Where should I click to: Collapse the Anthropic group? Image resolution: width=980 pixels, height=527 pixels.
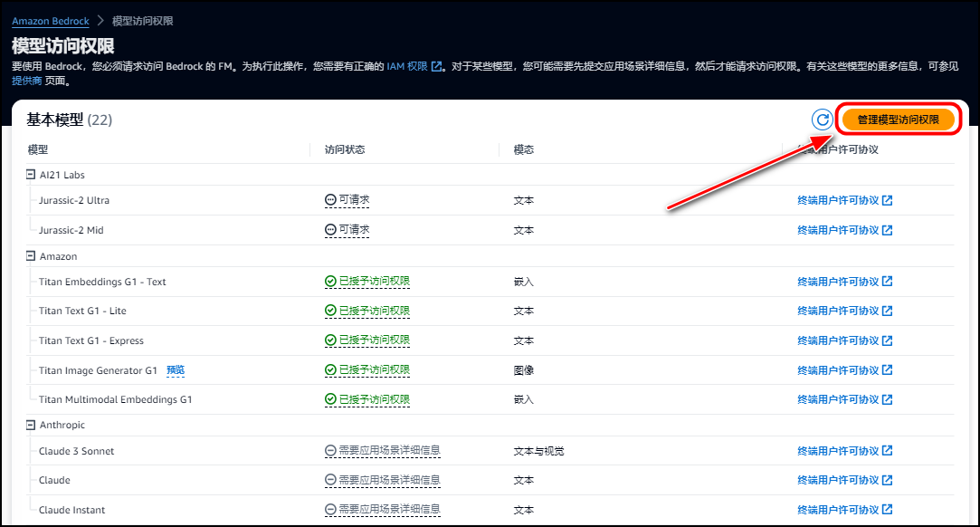31,425
